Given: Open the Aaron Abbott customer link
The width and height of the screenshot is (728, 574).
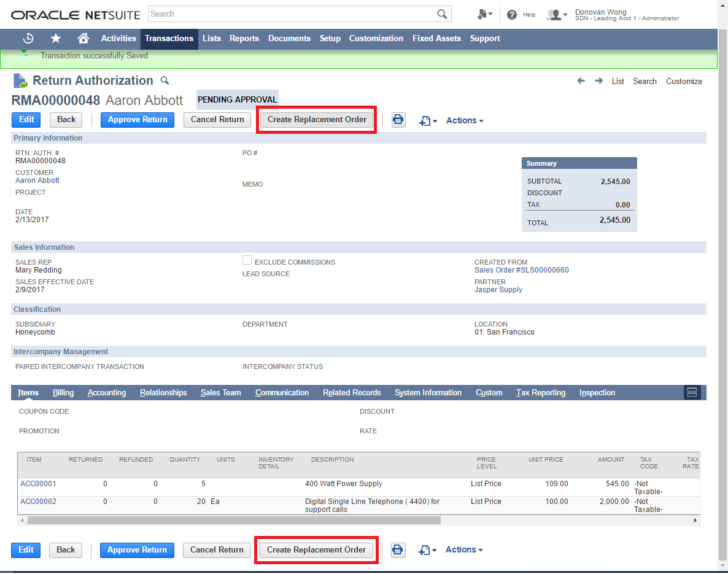Looking at the screenshot, I should (37, 180).
